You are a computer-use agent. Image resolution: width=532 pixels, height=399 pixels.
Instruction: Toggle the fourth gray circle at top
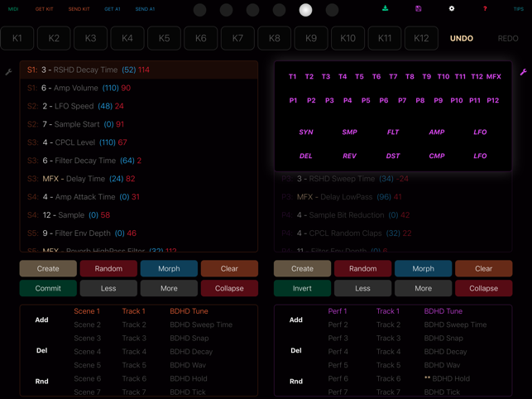pyautogui.click(x=279, y=10)
